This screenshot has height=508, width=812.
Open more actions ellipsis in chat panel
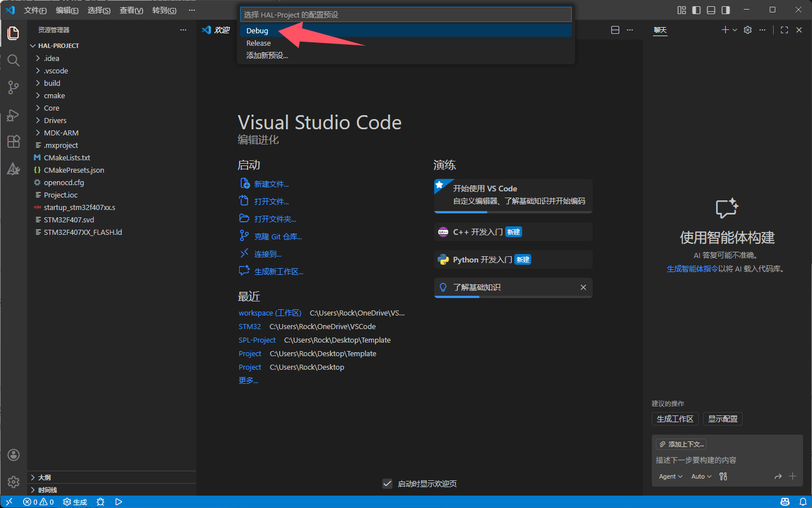(762, 30)
